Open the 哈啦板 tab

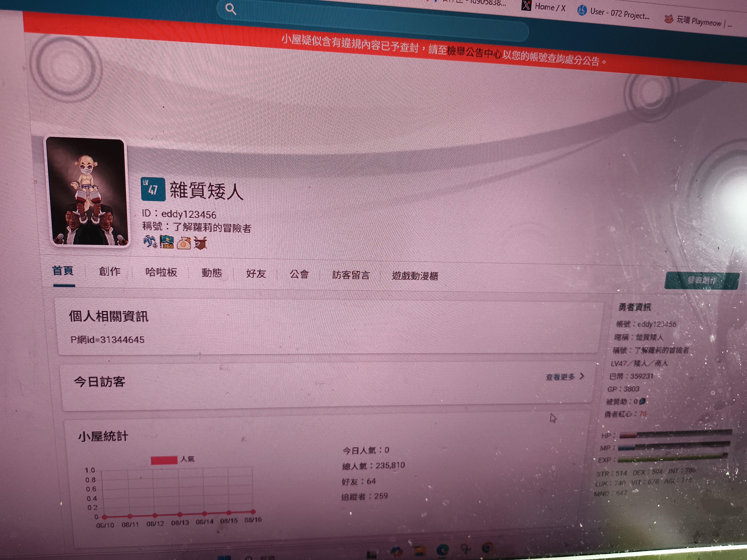[x=161, y=272]
